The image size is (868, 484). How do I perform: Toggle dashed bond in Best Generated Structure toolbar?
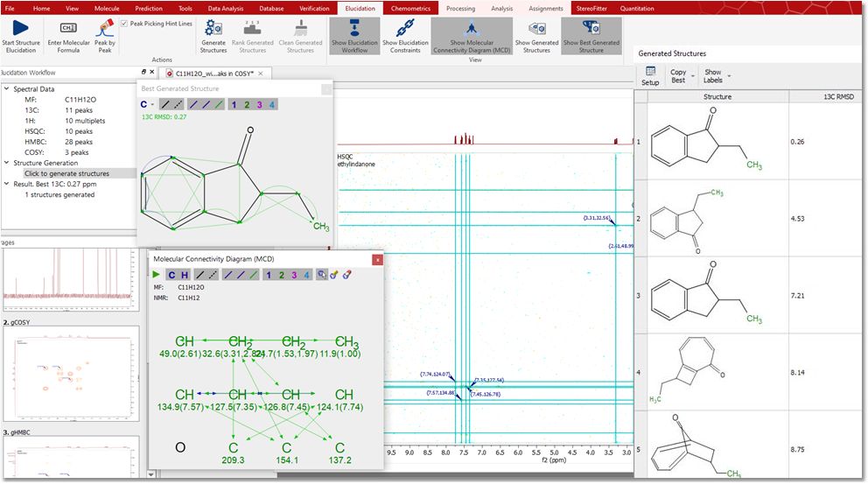[178, 104]
